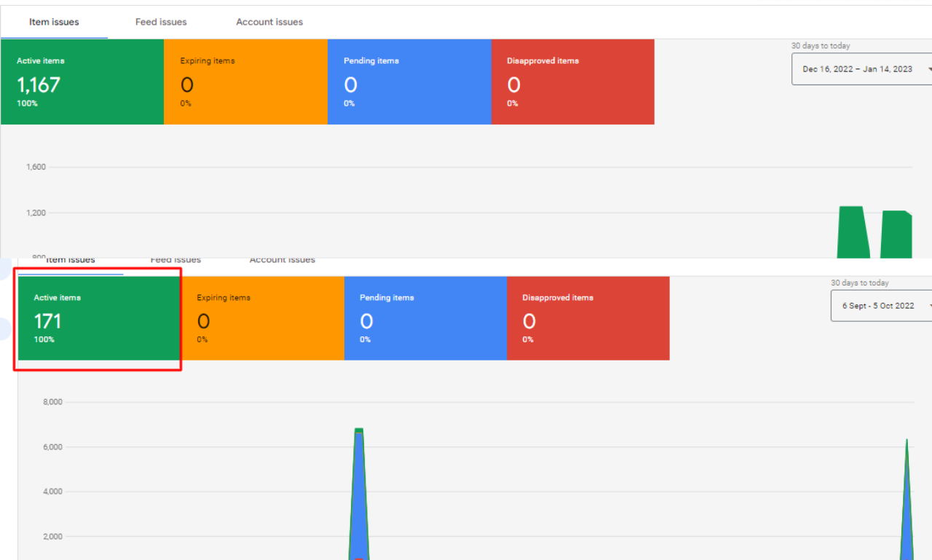Click the 8,000 axis label on the lower chart

click(x=52, y=401)
